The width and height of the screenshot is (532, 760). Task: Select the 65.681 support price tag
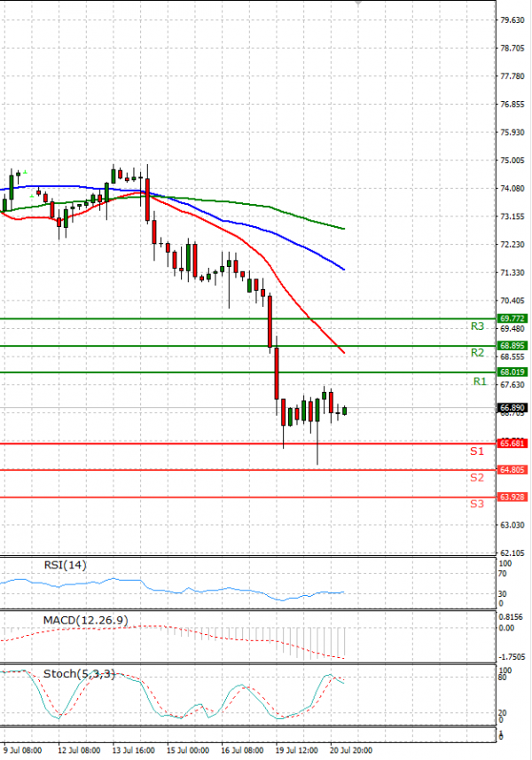tap(512, 443)
